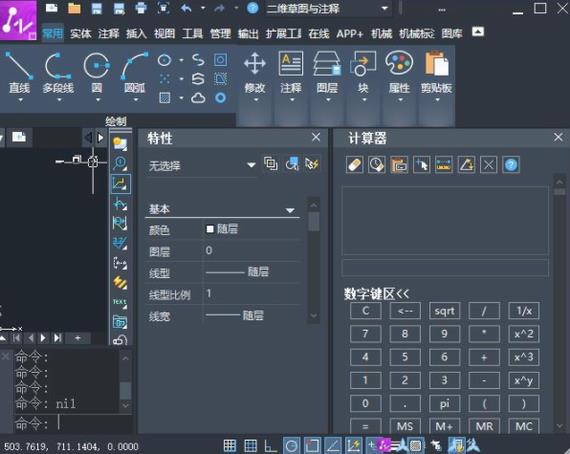Click the save icon in quick access toolbar
The height and width of the screenshot is (454, 570).
click(97, 8)
